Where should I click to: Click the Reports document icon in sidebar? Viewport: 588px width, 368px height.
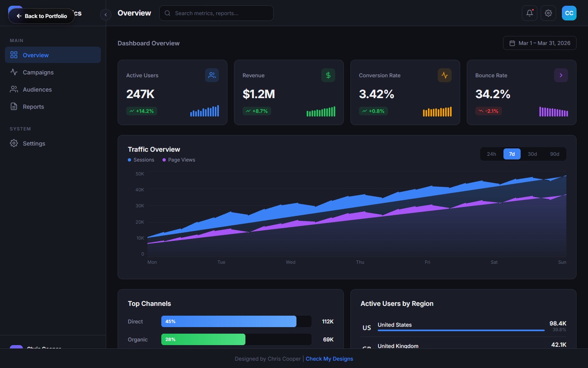click(14, 106)
